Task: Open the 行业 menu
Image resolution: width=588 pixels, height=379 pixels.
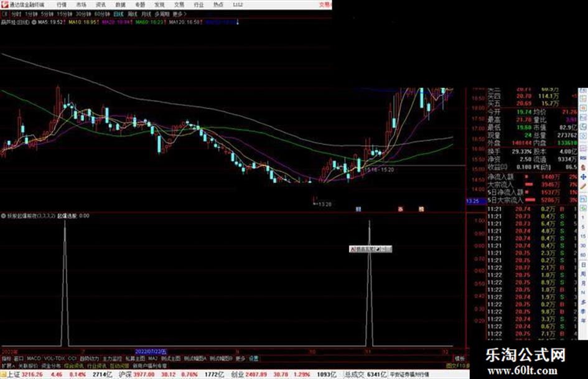Action: 198,5
